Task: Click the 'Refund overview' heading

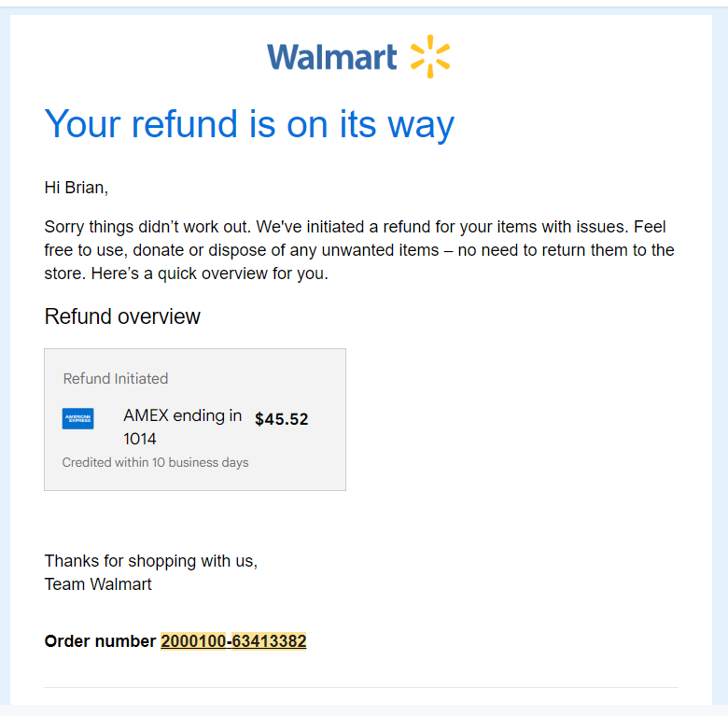Action: [x=122, y=316]
